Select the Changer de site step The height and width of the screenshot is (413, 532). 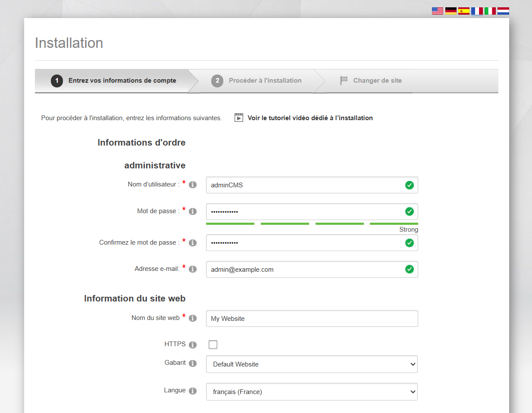point(377,81)
